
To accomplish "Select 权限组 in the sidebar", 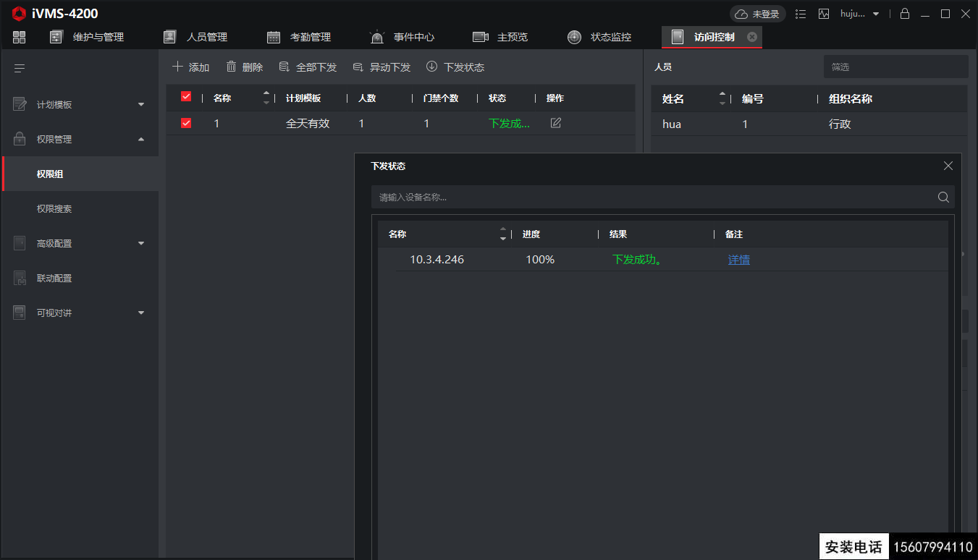I will coord(80,174).
